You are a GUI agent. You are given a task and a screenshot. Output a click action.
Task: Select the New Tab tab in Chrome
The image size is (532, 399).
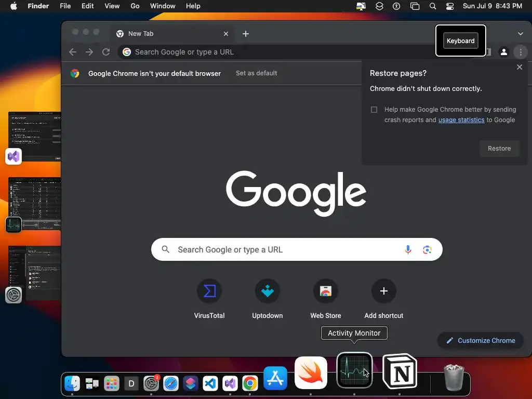click(172, 34)
